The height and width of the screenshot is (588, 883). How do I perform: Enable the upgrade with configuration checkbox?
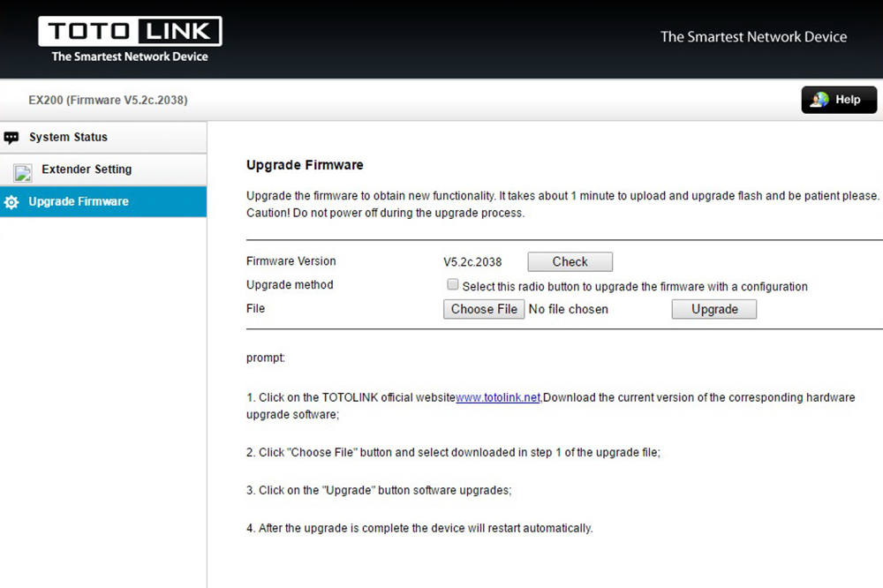[453, 285]
